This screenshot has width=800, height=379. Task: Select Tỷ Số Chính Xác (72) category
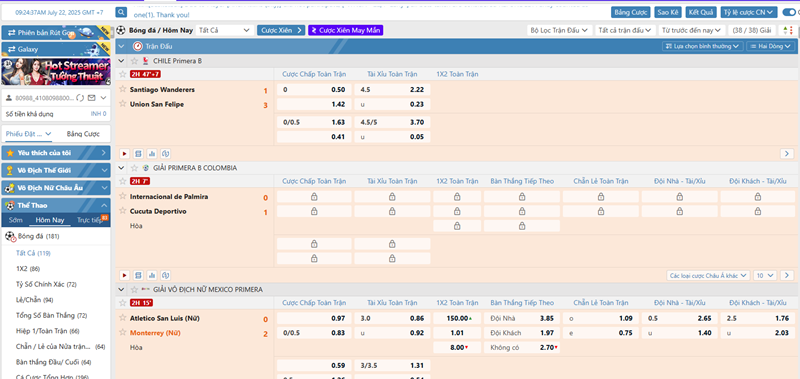coord(46,284)
